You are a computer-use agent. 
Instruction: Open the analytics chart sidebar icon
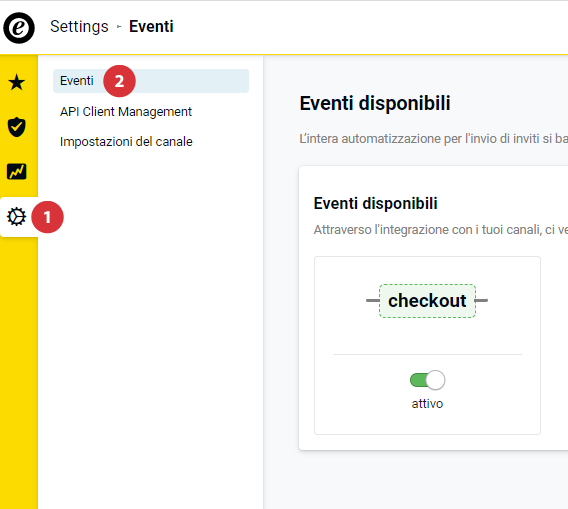17,171
